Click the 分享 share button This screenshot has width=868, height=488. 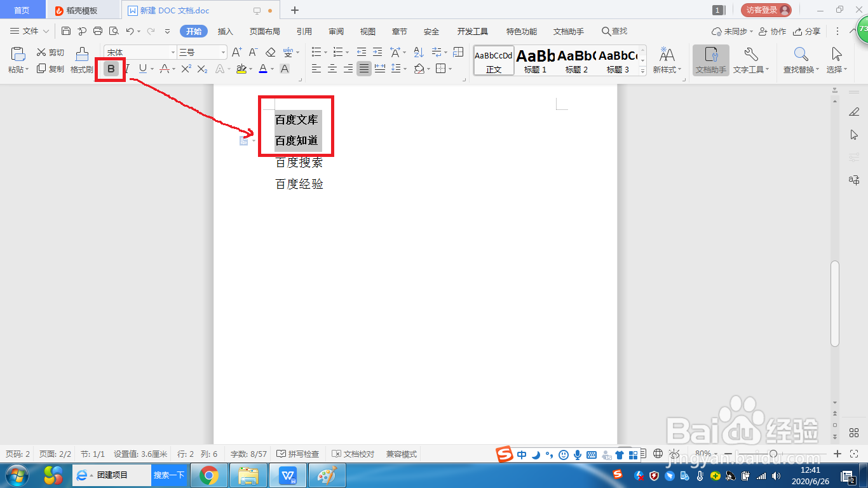pos(806,31)
